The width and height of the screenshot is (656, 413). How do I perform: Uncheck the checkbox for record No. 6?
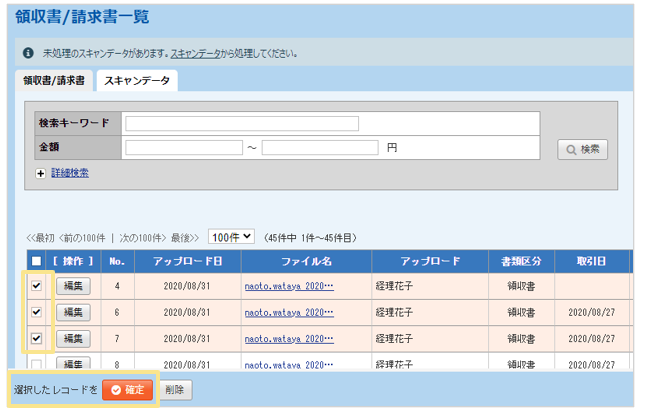(37, 312)
